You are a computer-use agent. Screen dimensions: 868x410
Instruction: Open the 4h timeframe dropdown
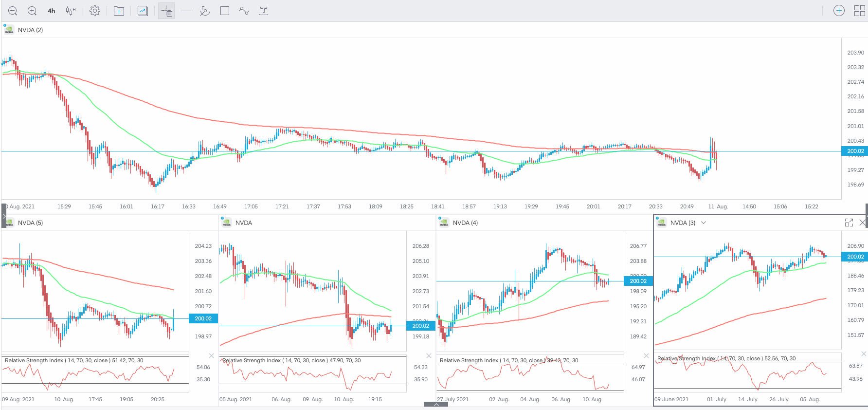[52, 11]
